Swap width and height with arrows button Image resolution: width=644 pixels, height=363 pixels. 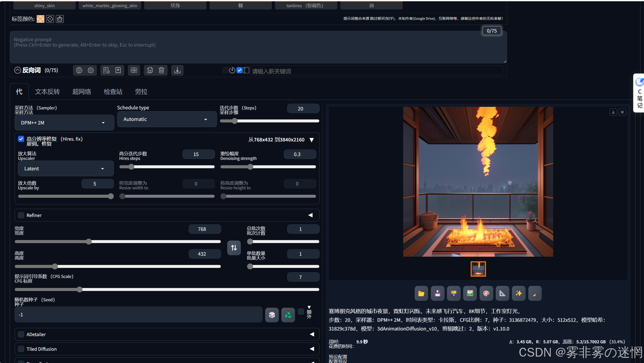(x=234, y=248)
